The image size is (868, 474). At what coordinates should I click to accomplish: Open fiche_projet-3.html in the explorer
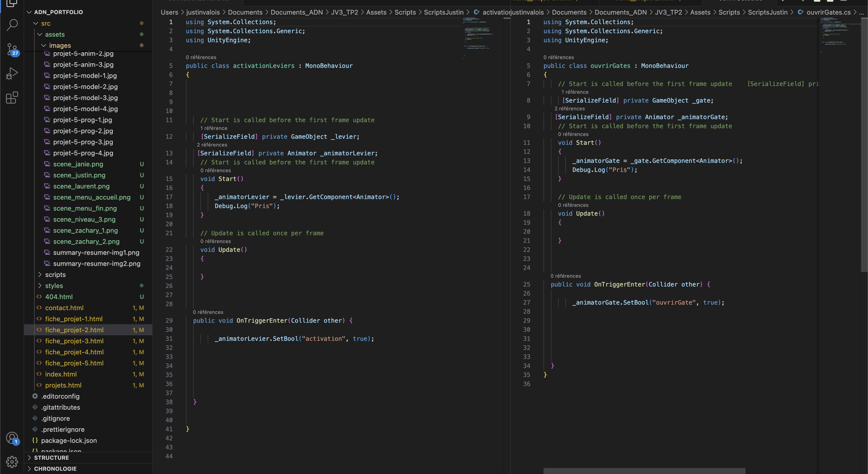(x=74, y=341)
